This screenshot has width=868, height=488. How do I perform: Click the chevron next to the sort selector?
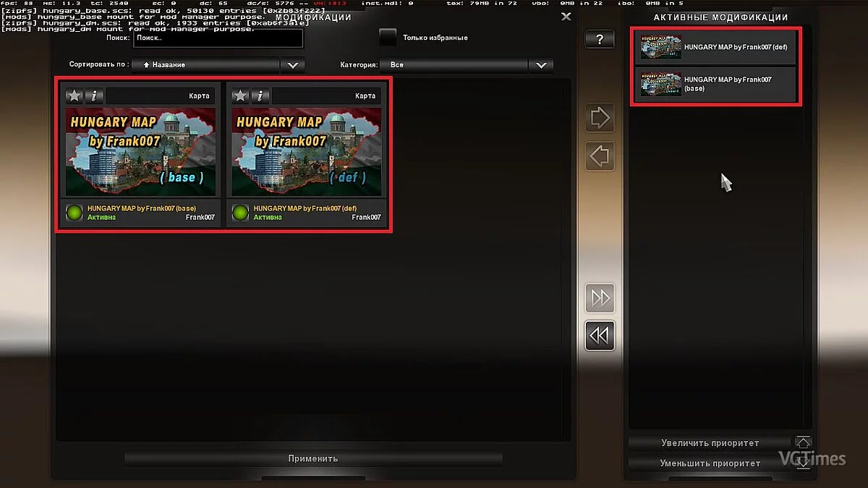click(292, 64)
